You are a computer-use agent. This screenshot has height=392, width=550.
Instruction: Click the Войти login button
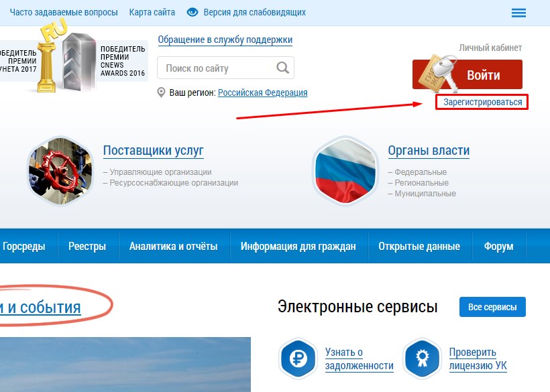pos(467,74)
